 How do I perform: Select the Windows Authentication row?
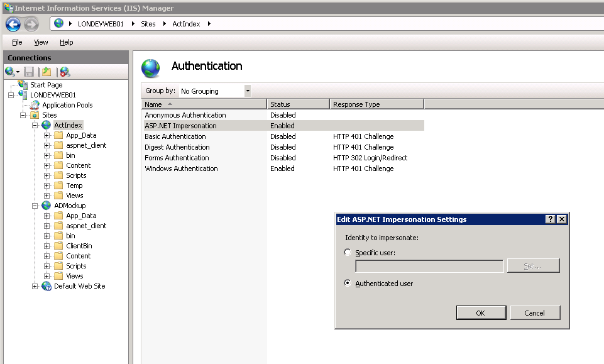click(283, 168)
